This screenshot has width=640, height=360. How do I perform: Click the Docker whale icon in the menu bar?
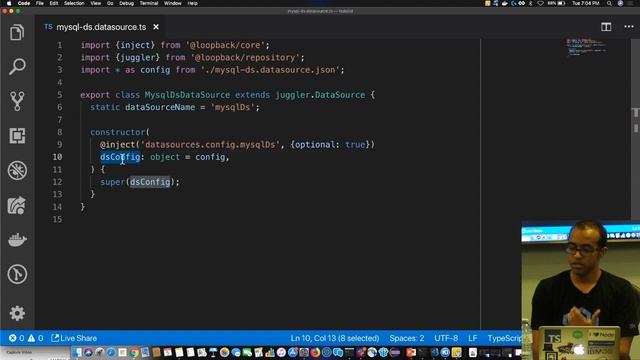point(505,3)
